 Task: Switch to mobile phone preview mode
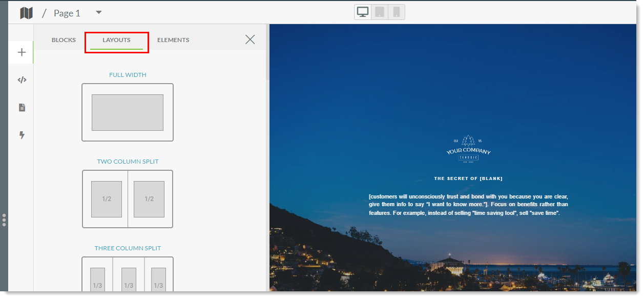click(x=397, y=12)
